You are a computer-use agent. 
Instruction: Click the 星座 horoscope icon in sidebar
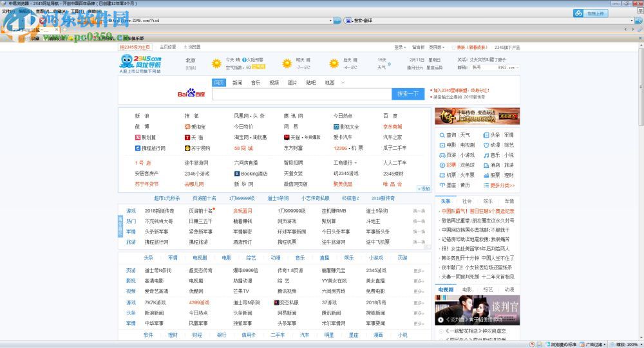(442, 185)
